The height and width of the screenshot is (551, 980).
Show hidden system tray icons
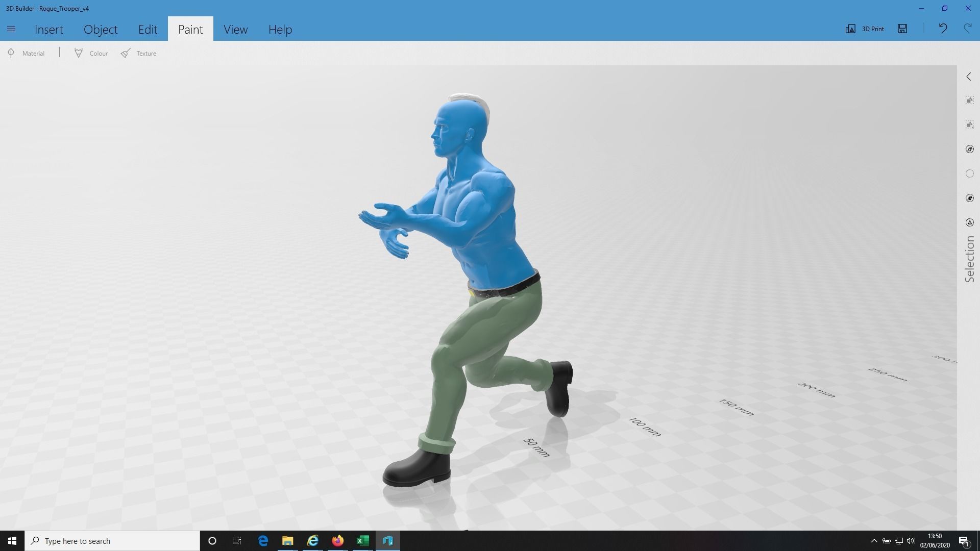point(874,541)
